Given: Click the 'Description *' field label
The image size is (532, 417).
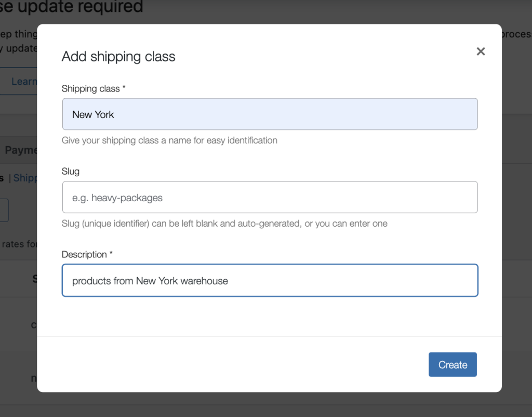Looking at the screenshot, I should point(87,254).
